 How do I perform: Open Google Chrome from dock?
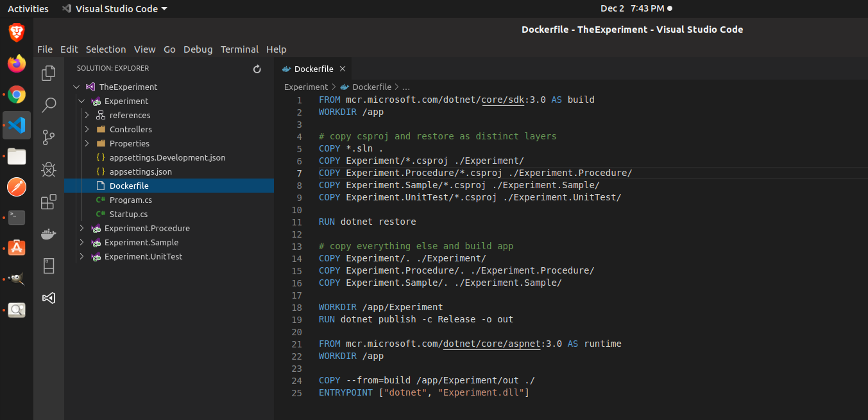coord(17,94)
